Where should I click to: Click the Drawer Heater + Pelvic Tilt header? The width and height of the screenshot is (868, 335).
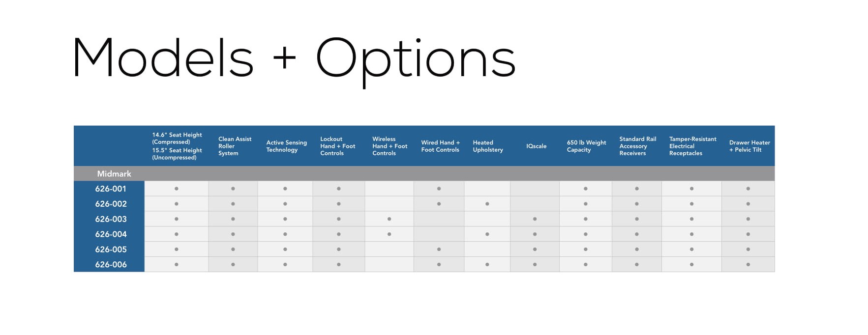749,146
